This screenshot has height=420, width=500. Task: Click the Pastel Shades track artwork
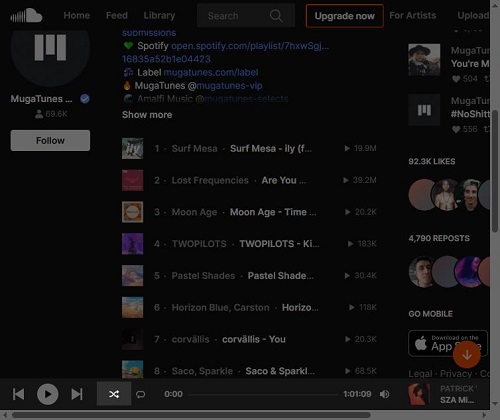pyautogui.click(x=133, y=276)
